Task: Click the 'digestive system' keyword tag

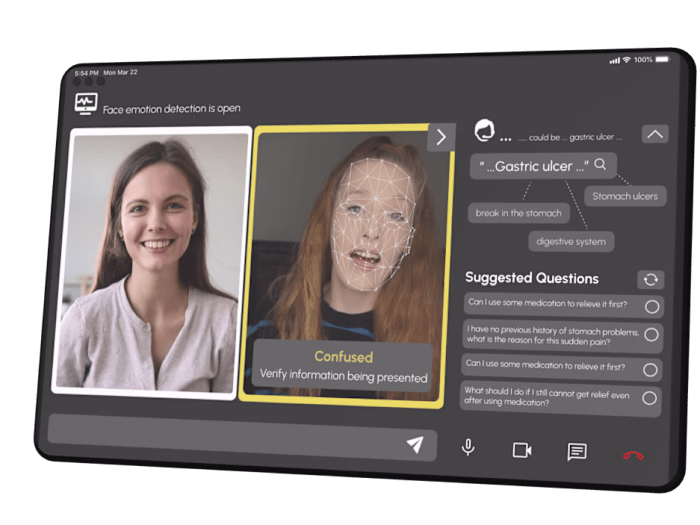Action: tap(571, 242)
